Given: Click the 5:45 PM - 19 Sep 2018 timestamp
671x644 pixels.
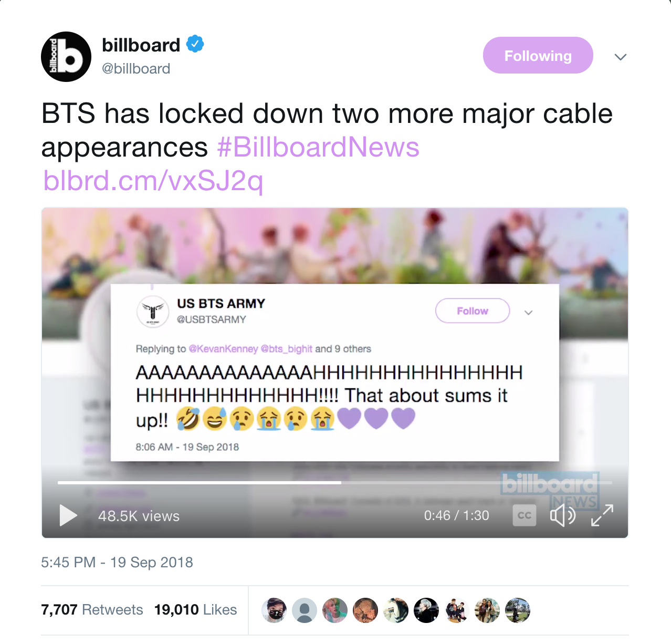Looking at the screenshot, I should (x=117, y=563).
